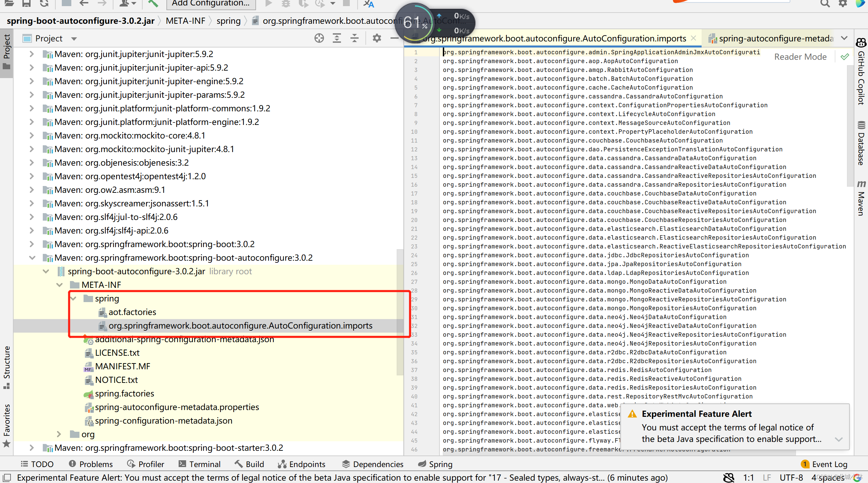Open aot.factories file in tree
Screen dimensions: 868x483
(x=132, y=312)
